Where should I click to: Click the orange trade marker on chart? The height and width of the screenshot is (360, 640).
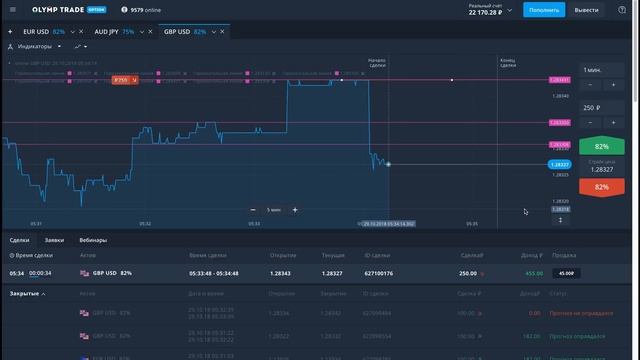tap(125, 80)
